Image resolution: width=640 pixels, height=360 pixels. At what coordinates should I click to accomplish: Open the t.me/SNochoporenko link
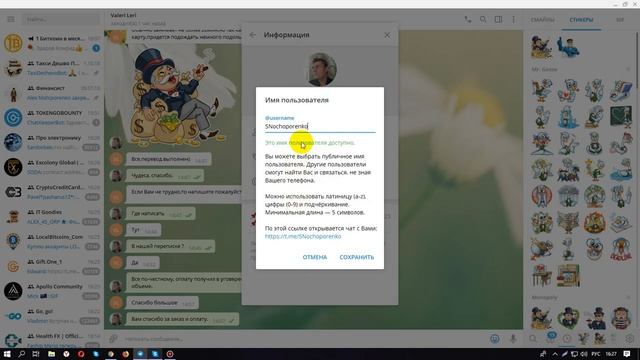pos(303,236)
